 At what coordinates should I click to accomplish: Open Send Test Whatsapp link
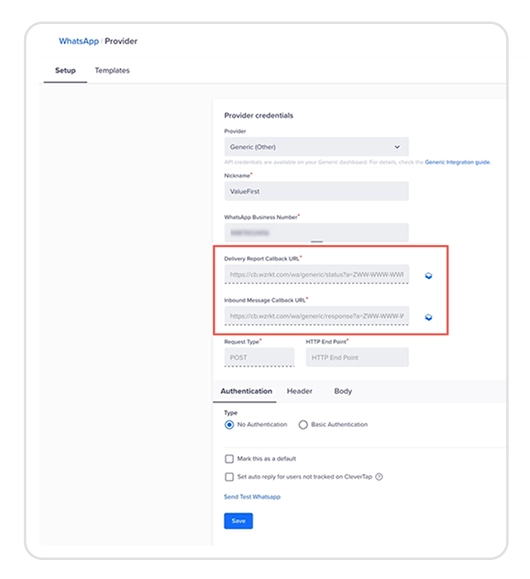coord(252,497)
